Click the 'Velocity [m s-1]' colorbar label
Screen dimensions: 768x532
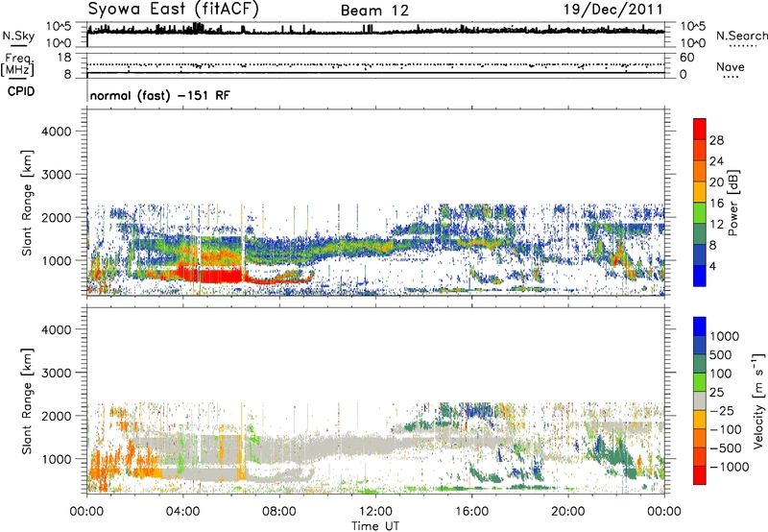tap(758, 400)
